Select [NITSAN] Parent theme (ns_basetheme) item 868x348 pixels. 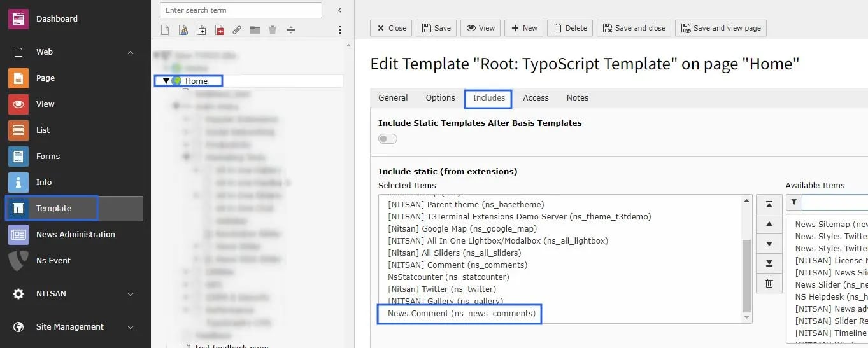[x=466, y=205]
